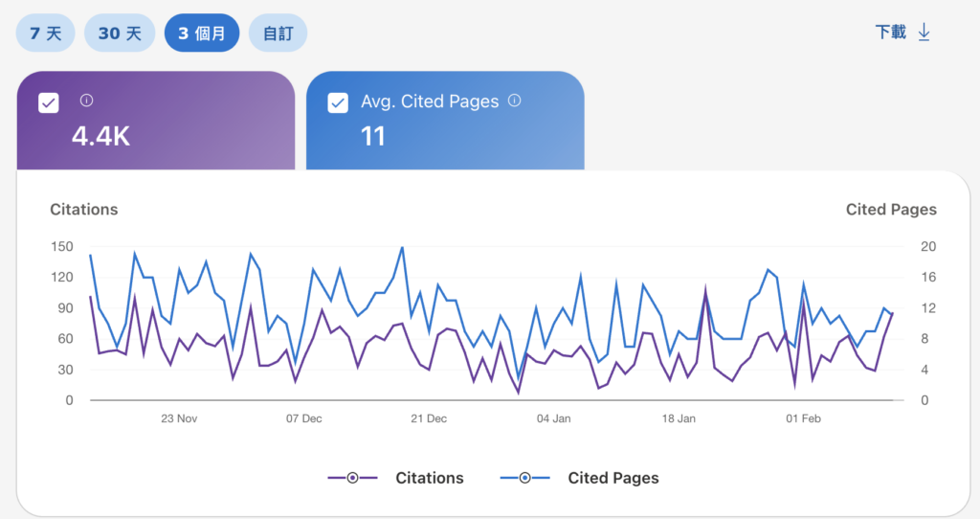Toggle the Citations series legend label
The width and height of the screenshot is (980, 519).
pos(429,478)
